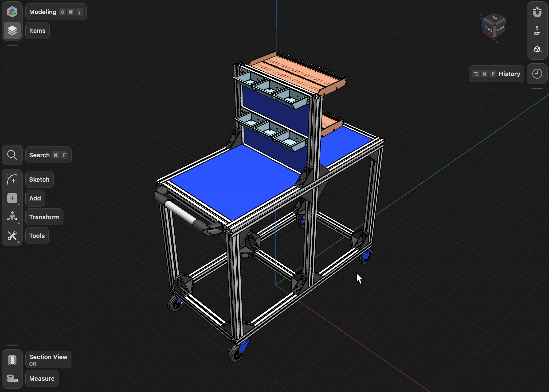Click the Add label button
Viewport: 549px width, 392px height.
coord(35,198)
